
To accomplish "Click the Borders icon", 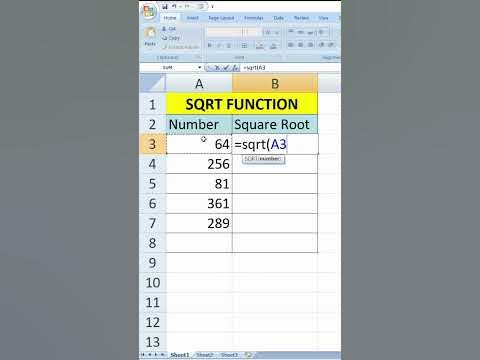I will coord(244,45).
